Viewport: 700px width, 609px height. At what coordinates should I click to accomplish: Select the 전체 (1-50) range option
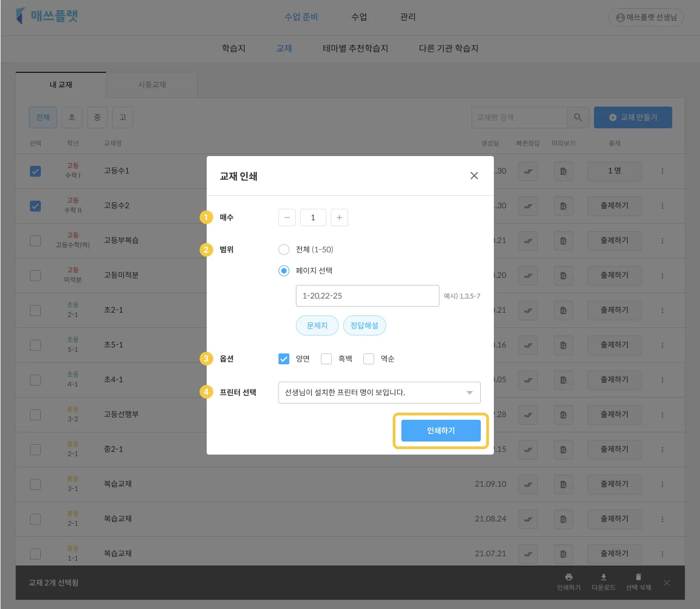(x=284, y=250)
